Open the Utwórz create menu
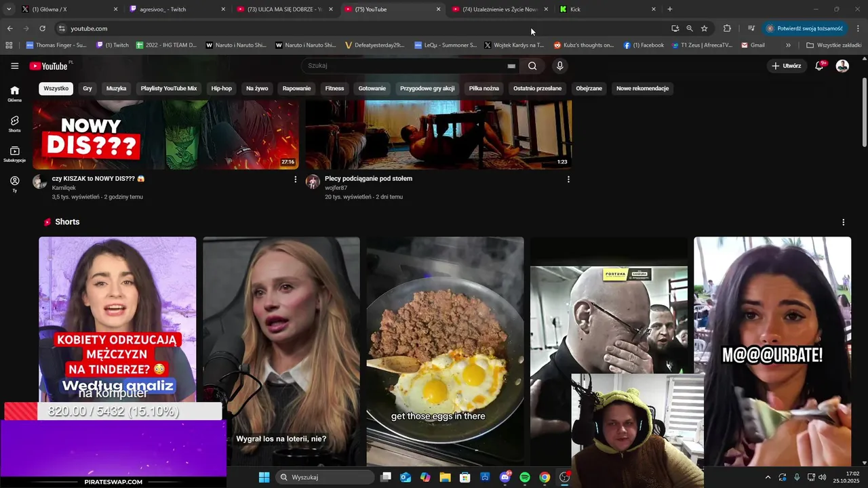 pos(787,66)
